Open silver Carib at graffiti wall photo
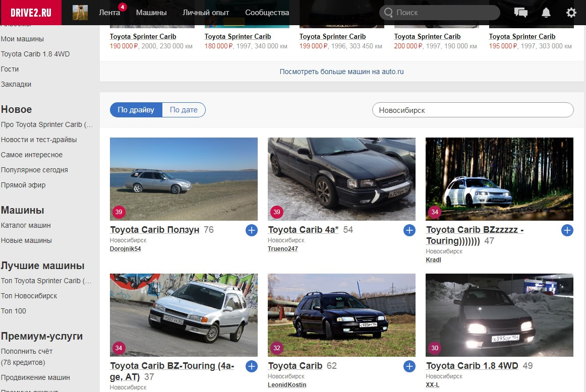Viewport: 586px width, 392px height. (x=184, y=315)
